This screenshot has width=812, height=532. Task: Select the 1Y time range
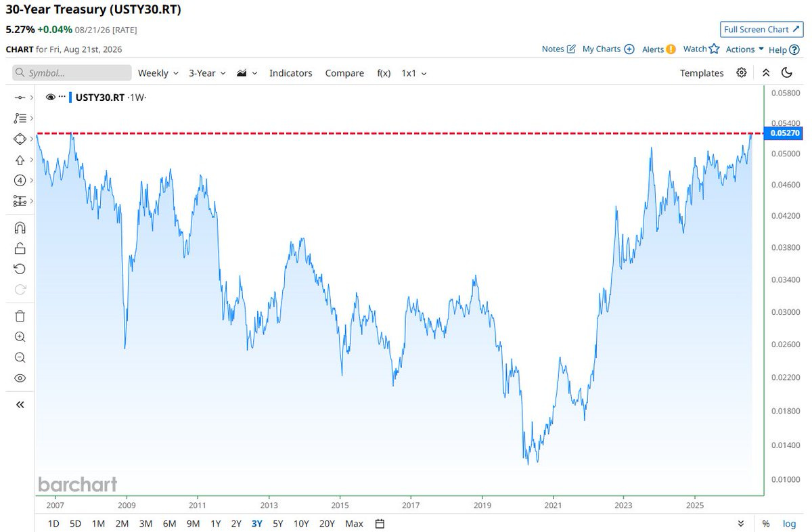[x=216, y=523]
